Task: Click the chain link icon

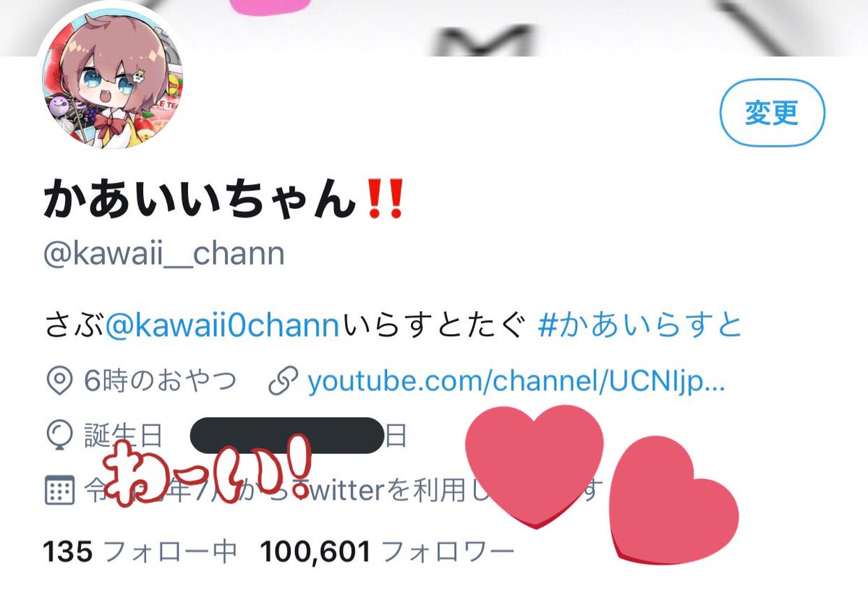Action: click(281, 382)
